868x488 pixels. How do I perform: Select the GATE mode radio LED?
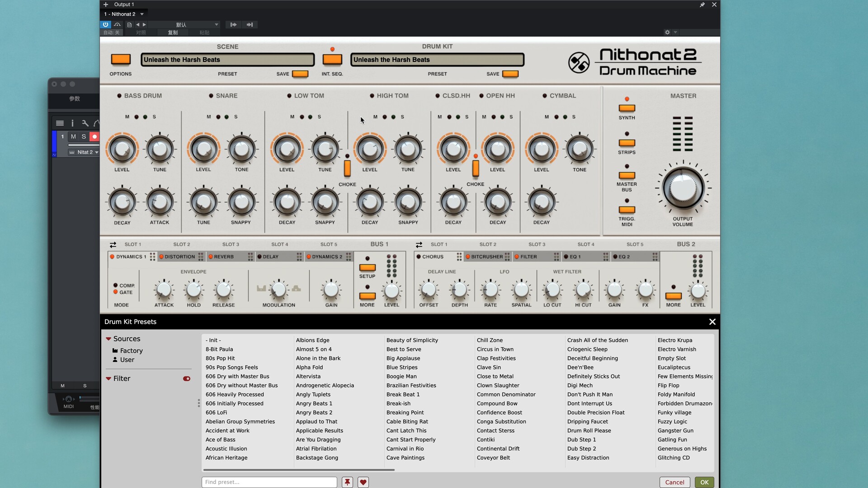(116, 292)
